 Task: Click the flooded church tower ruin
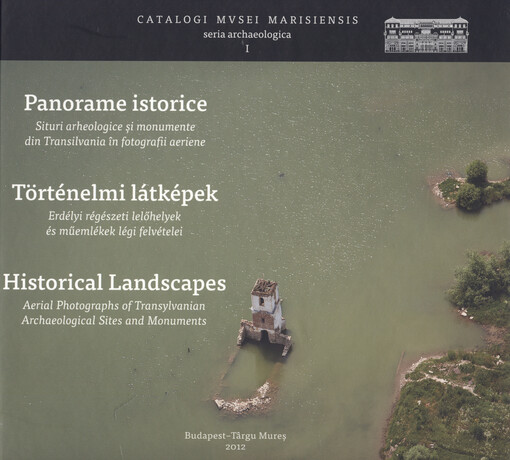coord(265,317)
